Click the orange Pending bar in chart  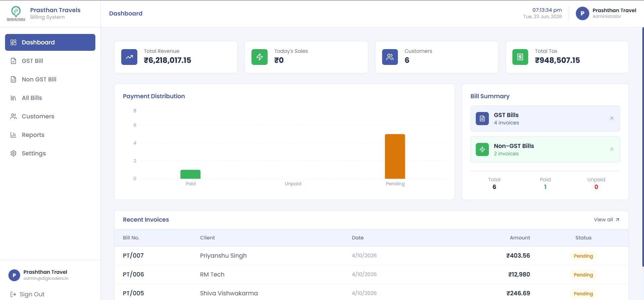395,156
